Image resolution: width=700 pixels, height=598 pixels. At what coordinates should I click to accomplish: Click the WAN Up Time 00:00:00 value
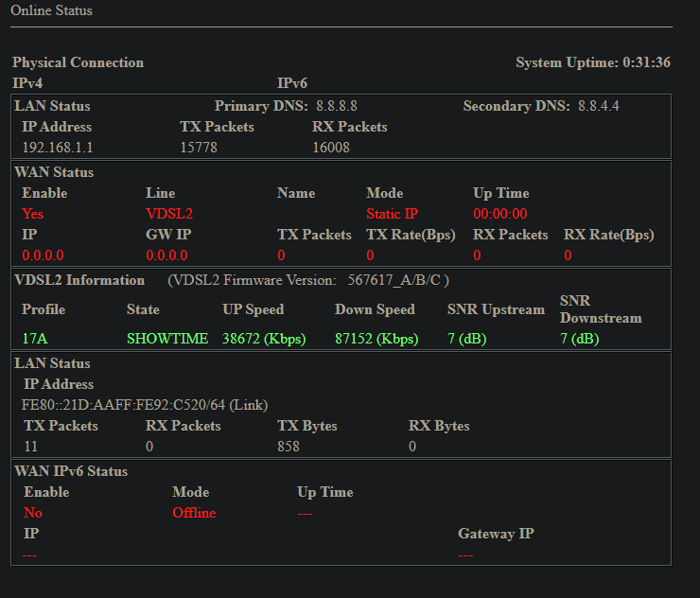pos(499,214)
